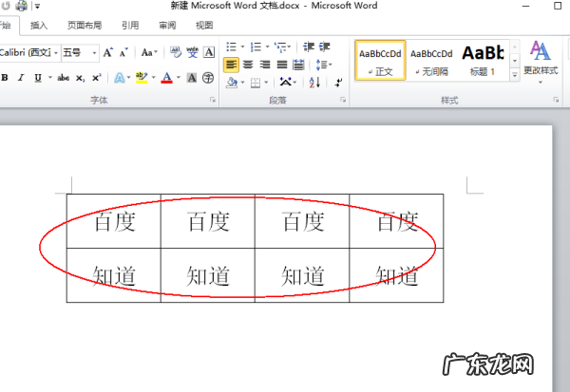The height and width of the screenshot is (392, 570).
Task: Toggle underline formatting
Action: click(38, 78)
